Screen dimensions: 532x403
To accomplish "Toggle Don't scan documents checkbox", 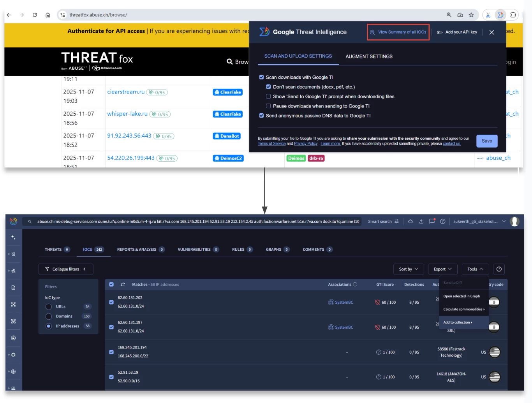I will coord(268,87).
